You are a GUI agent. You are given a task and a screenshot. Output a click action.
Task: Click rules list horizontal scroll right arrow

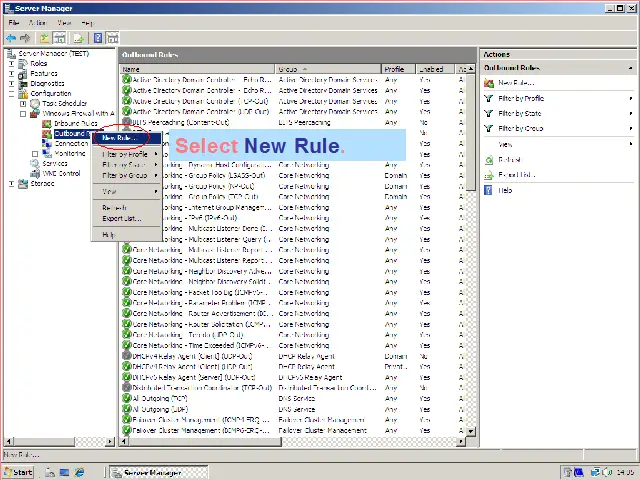[461, 441]
